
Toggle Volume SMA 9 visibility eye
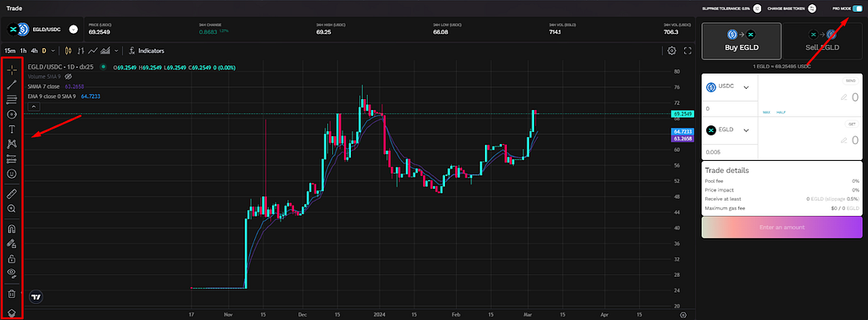[x=69, y=76]
